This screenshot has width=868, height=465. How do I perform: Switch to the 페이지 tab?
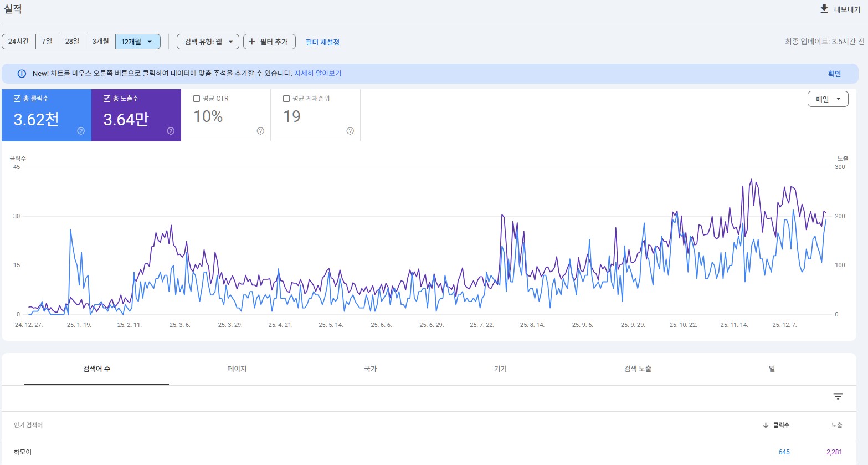coord(237,369)
